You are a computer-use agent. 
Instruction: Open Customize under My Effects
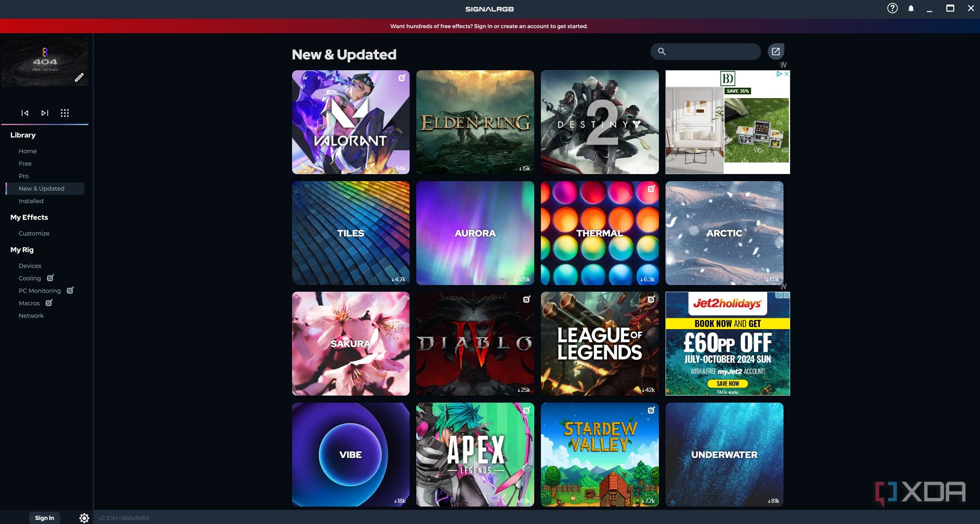click(34, 233)
